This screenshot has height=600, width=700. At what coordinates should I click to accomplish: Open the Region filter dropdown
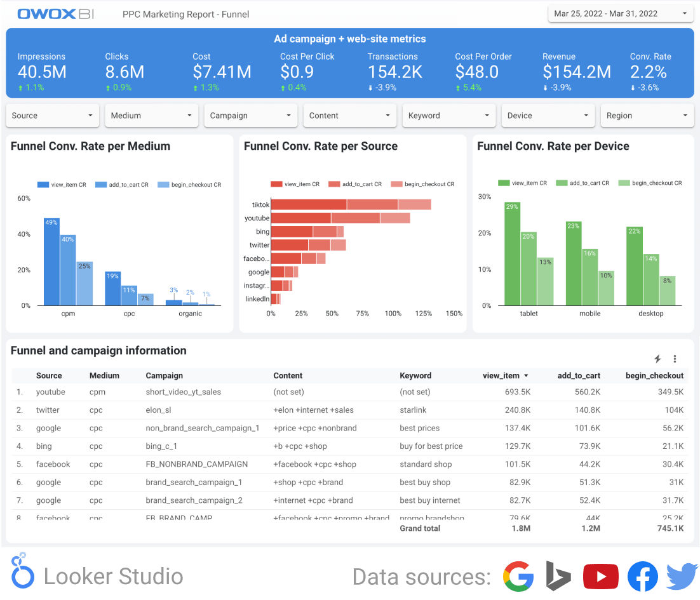647,116
